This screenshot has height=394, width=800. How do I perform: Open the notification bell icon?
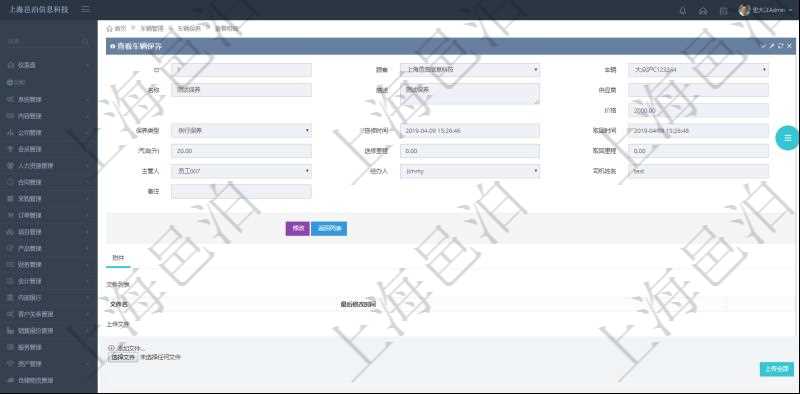(683, 11)
